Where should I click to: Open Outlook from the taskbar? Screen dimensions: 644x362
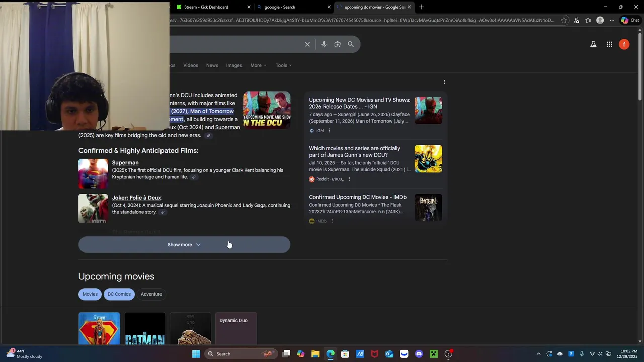click(x=389, y=354)
